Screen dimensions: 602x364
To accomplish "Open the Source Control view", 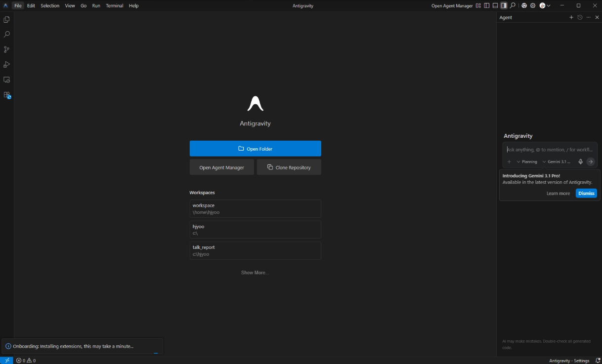I will click(x=7, y=49).
